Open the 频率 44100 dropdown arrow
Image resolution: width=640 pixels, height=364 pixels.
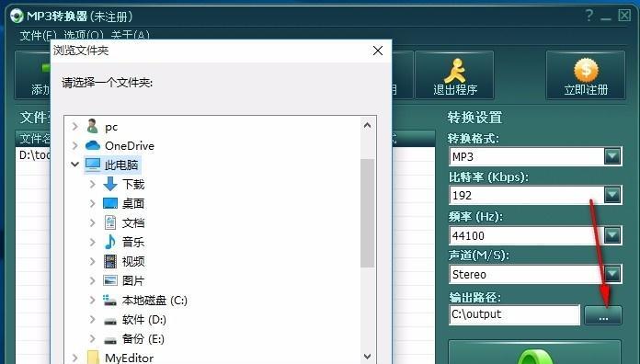tap(612, 234)
